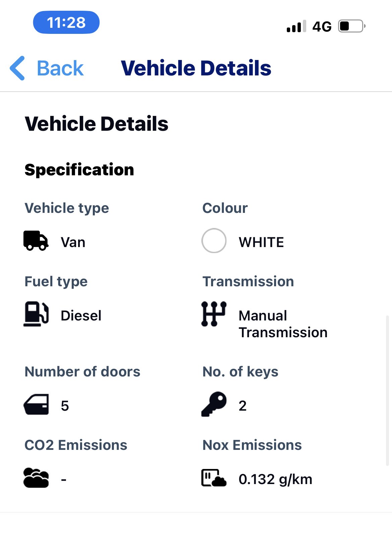The image size is (392, 534).
Task: Click the blue back chevron arrow
Action: [x=17, y=68]
